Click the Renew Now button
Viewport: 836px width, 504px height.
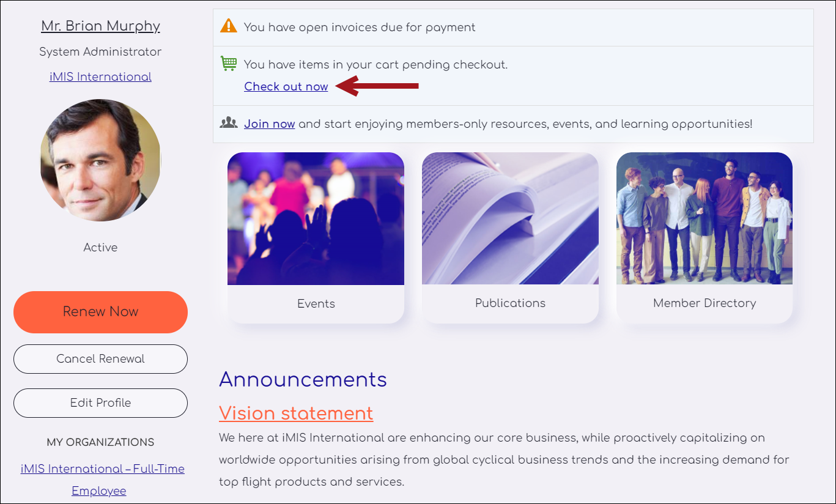click(x=100, y=312)
